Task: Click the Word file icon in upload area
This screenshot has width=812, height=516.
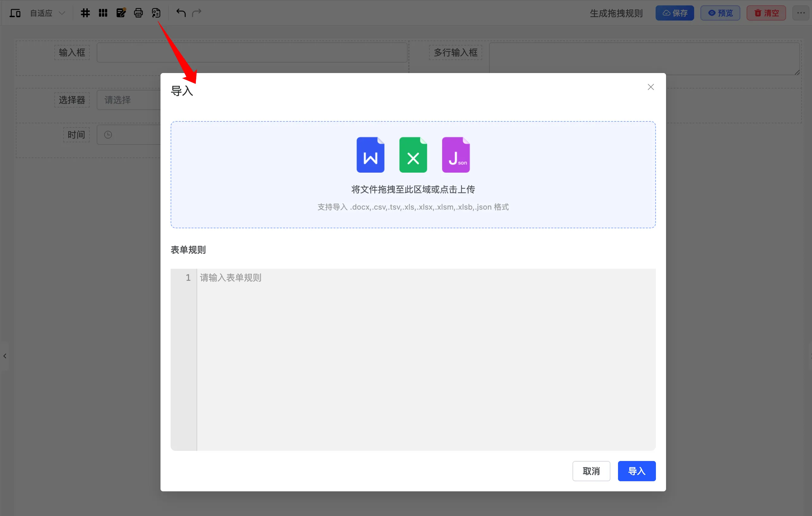Action: pos(370,155)
